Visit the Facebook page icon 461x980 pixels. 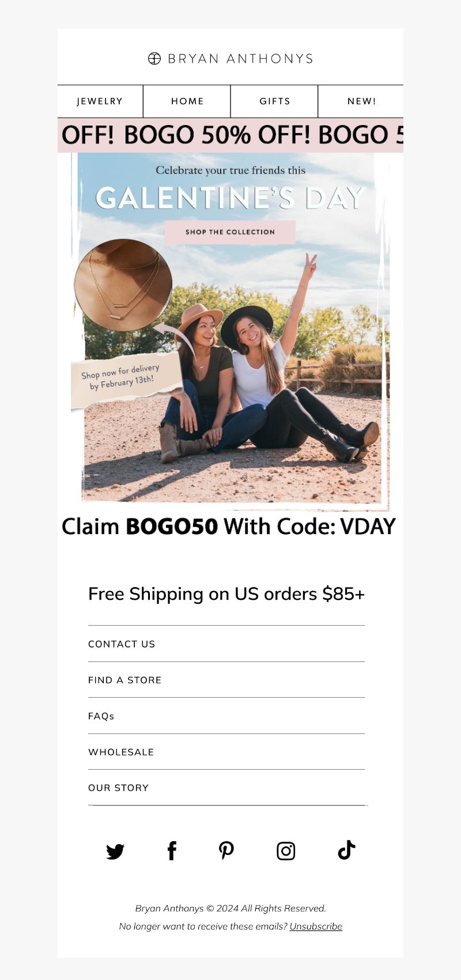click(172, 850)
